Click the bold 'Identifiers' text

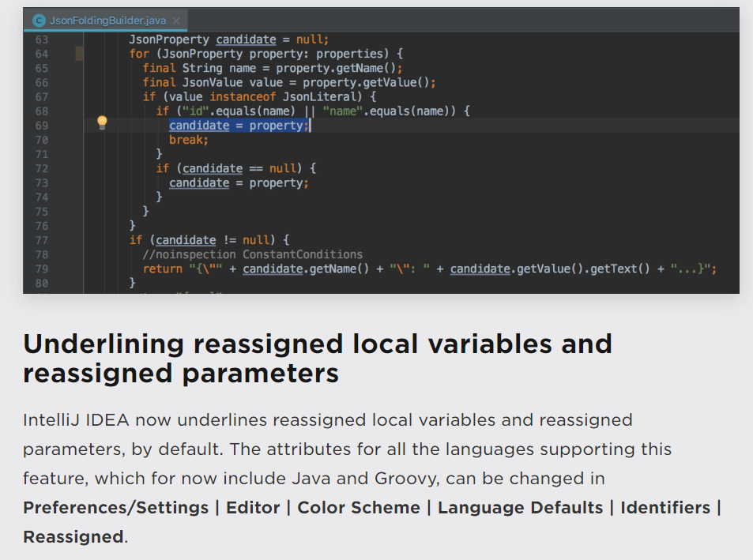tap(665, 508)
